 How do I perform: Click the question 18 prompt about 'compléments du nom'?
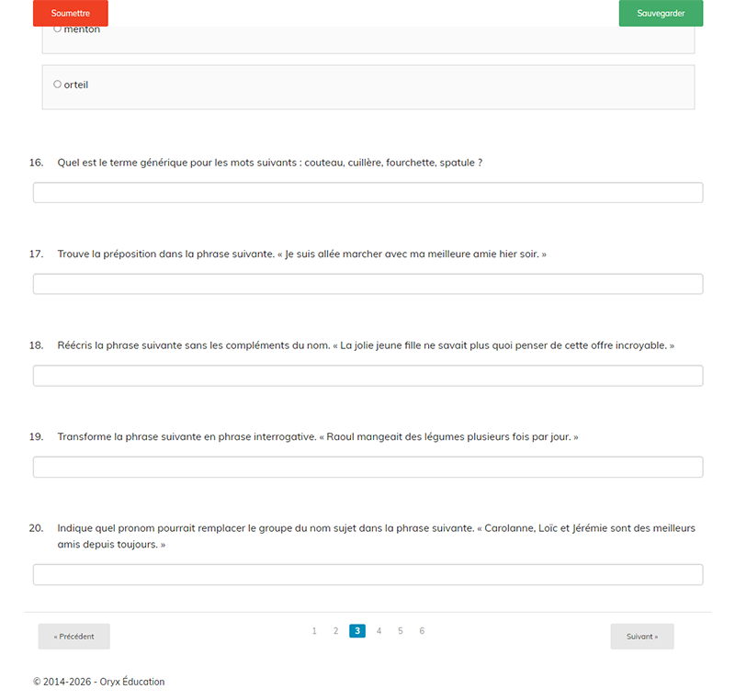(366, 345)
